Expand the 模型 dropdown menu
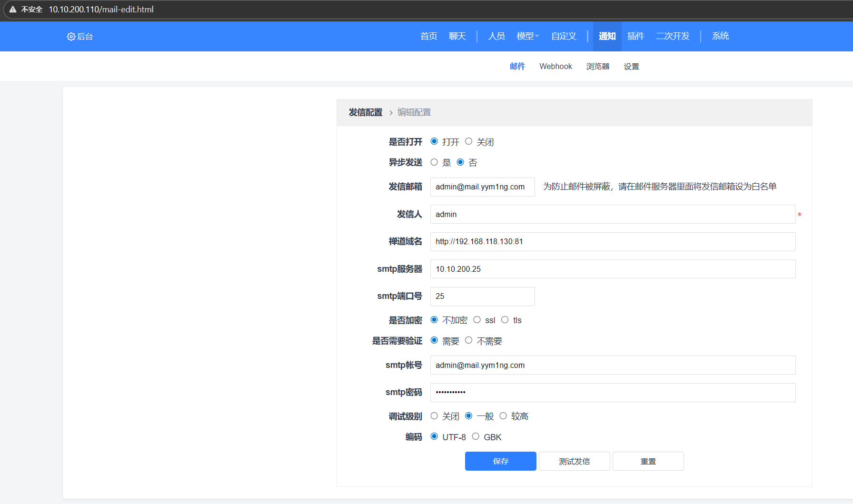Image resolution: width=853 pixels, height=504 pixels. [527, 36]
